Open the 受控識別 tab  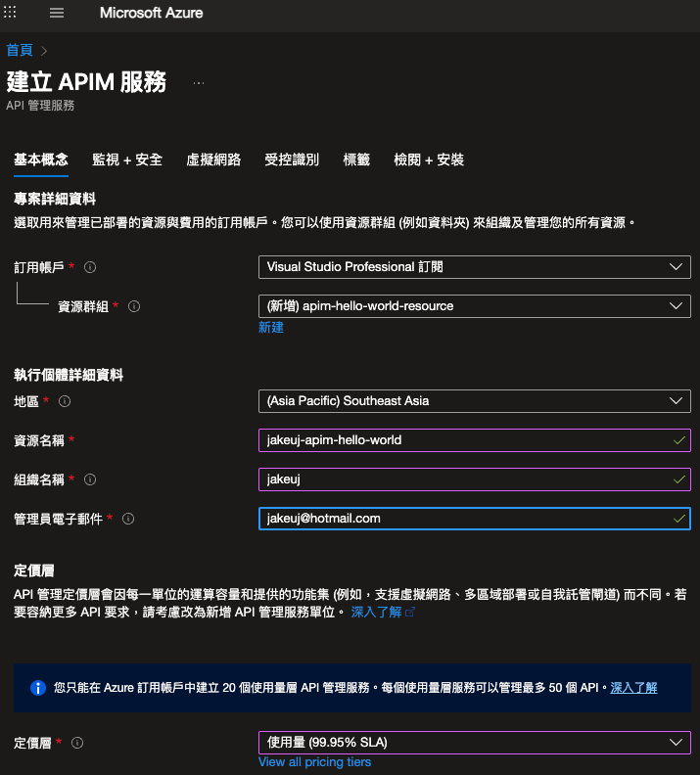pyautogui.click(x=292, y=160)
